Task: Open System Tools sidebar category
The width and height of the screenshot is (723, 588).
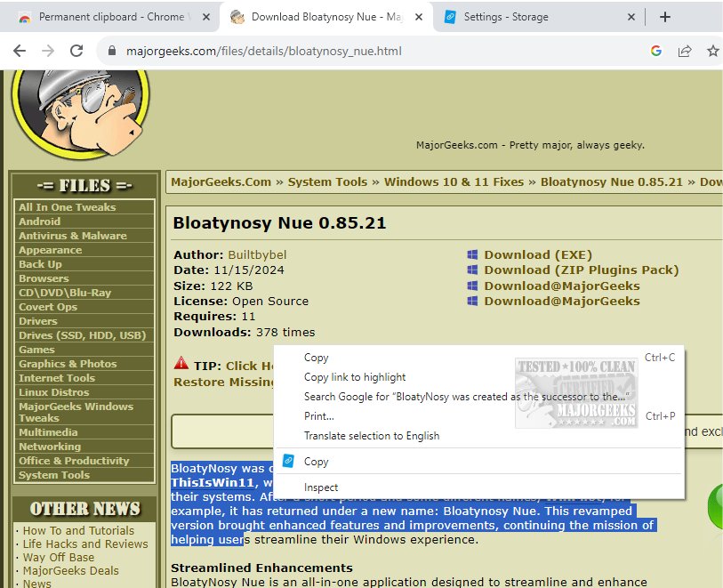Action: pyautogui.click(x=84, y=475)
